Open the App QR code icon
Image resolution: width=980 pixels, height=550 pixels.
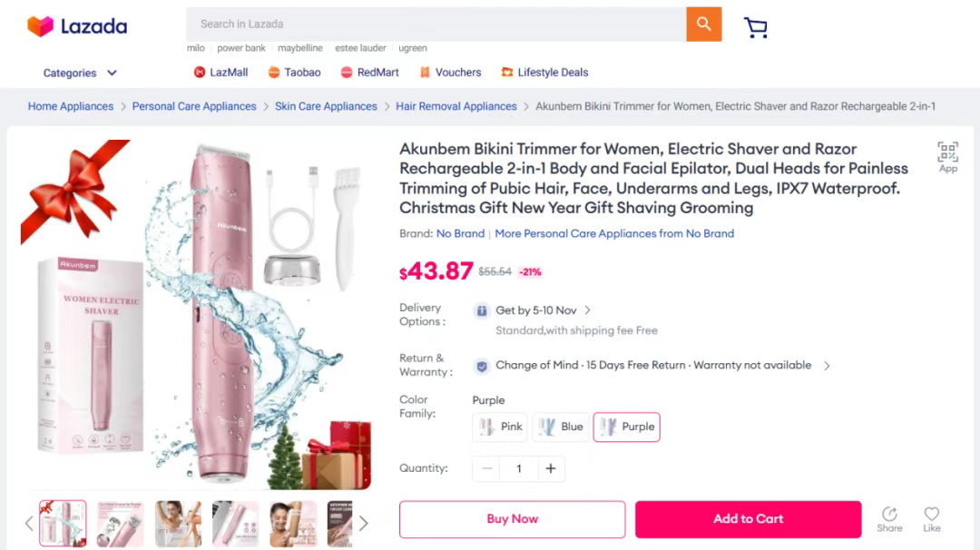[x=947, y=157]
